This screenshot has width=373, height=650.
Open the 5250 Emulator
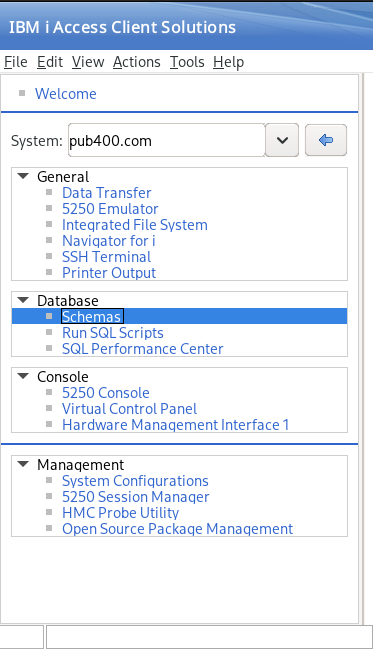[110, 209]
